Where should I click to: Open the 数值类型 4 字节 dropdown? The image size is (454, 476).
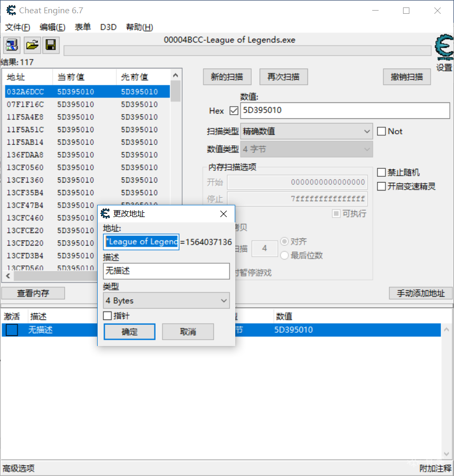(306, 149)
